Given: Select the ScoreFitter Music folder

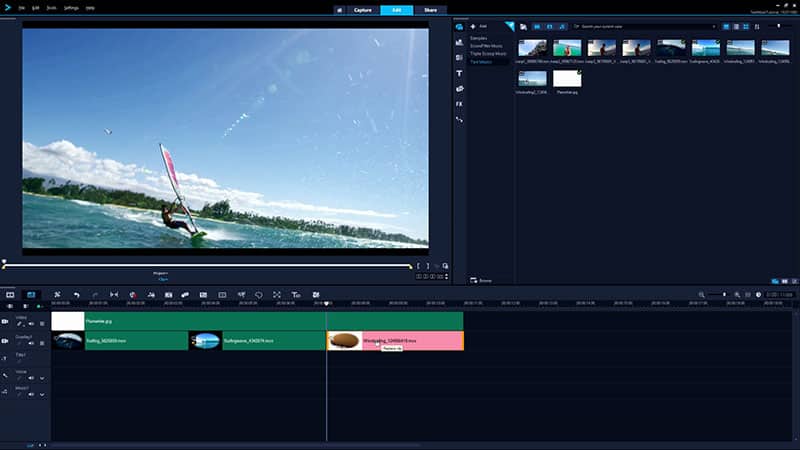Looking at the screenshot, I should pos(486,46).
